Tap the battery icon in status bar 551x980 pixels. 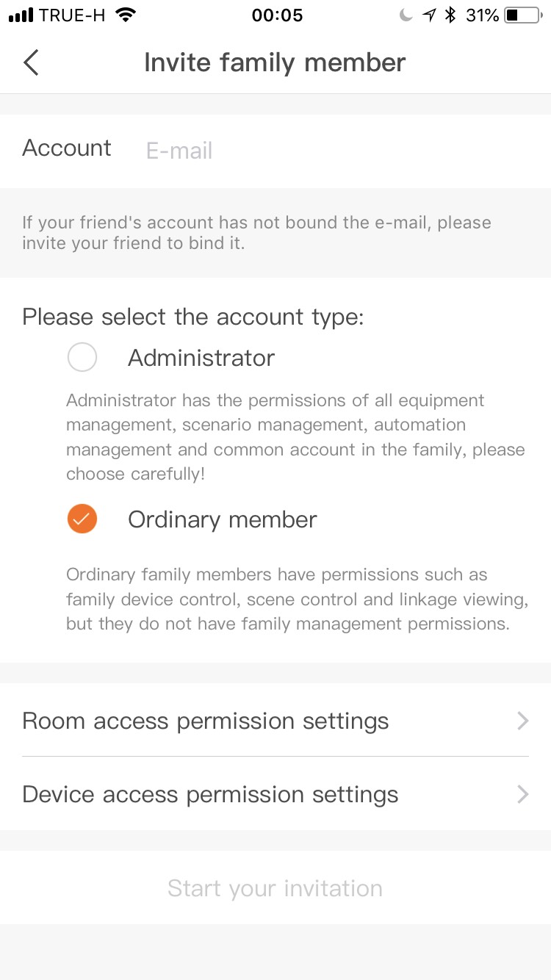click(522, 15)
